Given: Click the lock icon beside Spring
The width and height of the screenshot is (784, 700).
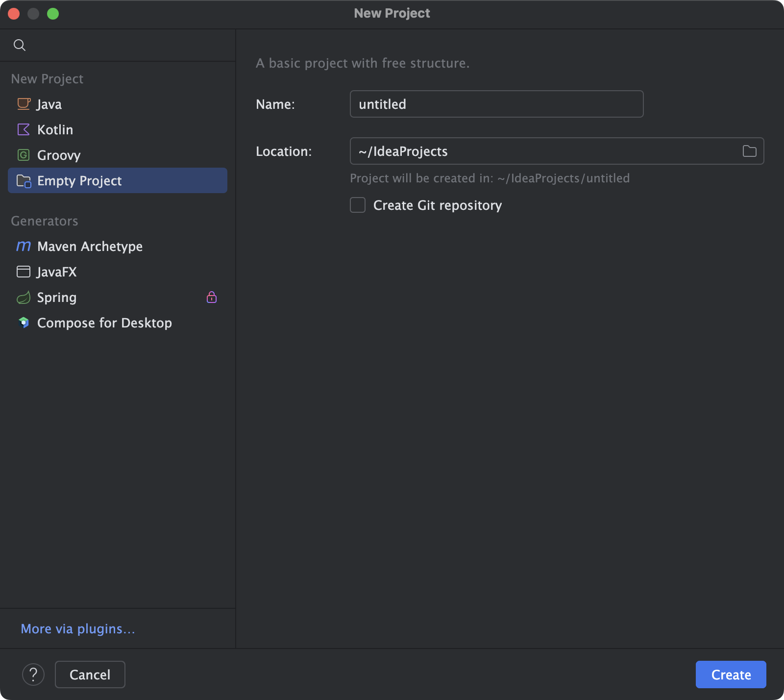Looking at the screenshot, I should click(x=212, y=297).
